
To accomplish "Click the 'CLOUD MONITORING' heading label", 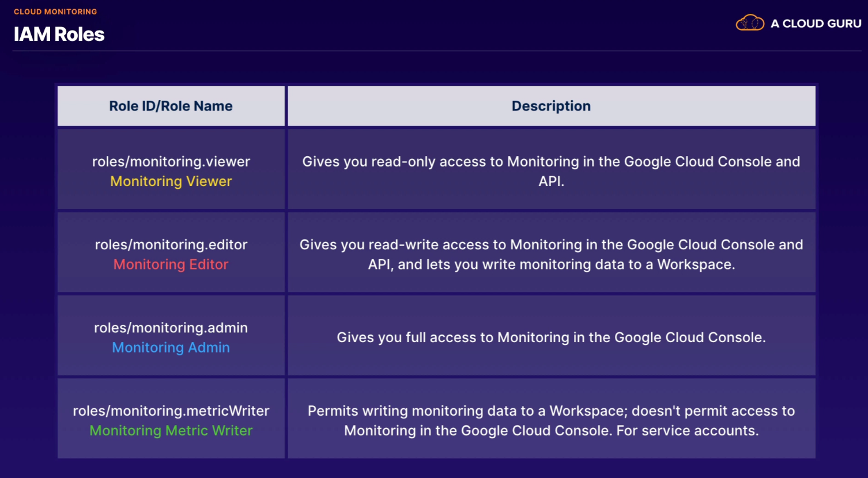I will pyautogui.click(x=55, y=12).
